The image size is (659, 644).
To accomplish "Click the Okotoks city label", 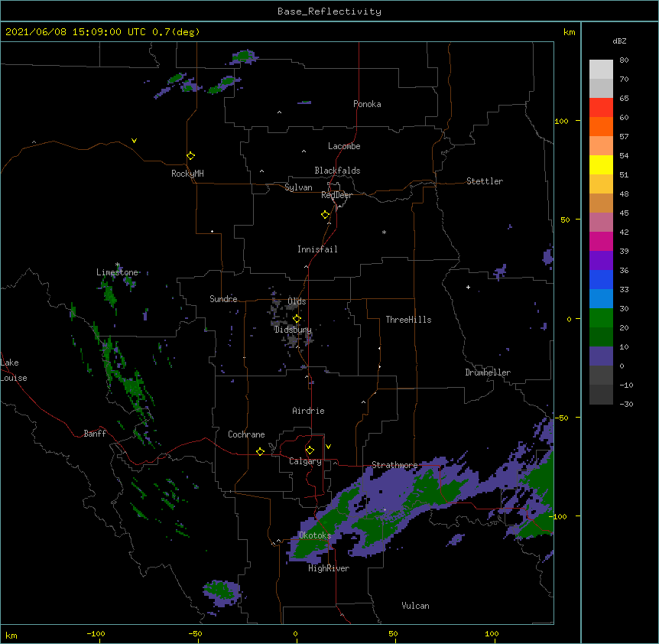I will (315, 535).
